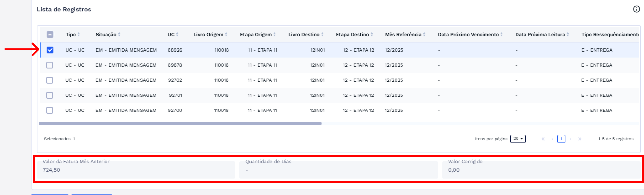Click the UC cell 88926

point(175,50)
